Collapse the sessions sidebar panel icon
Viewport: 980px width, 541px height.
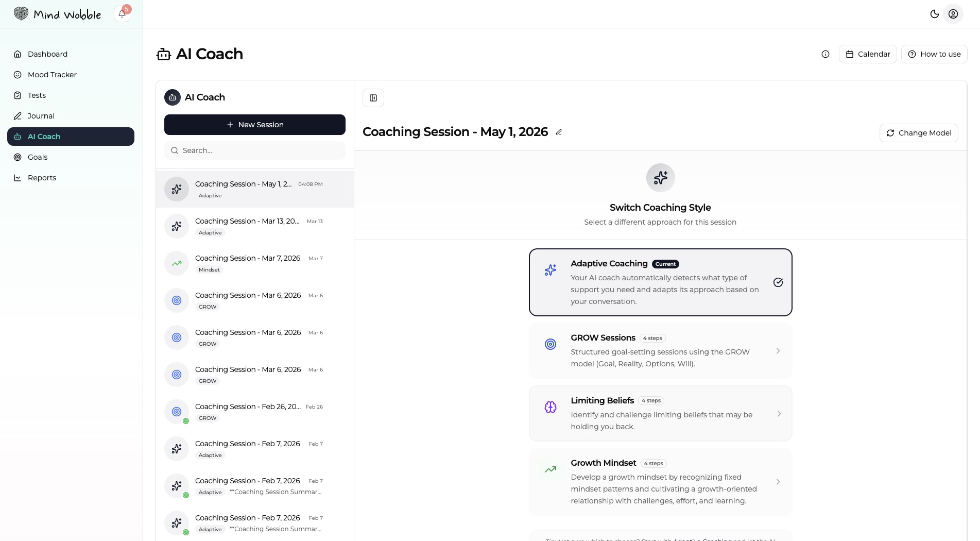373,98
